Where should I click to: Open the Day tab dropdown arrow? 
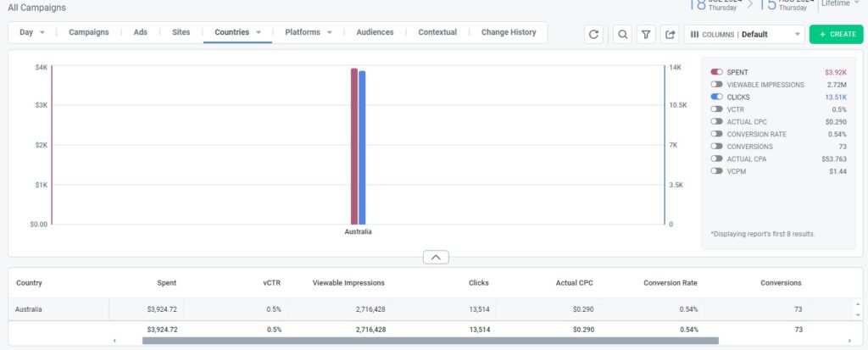[42, 32]
